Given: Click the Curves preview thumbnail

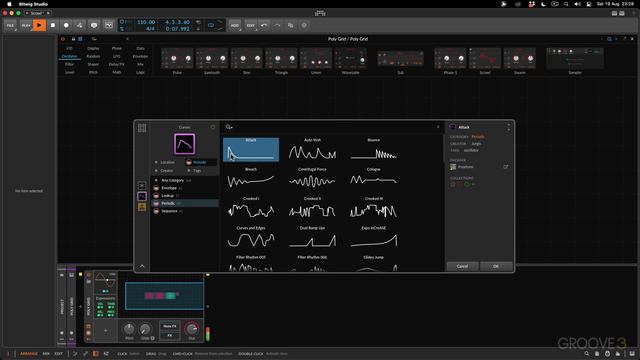Looking at the screenshot, I should coord(184,144).
